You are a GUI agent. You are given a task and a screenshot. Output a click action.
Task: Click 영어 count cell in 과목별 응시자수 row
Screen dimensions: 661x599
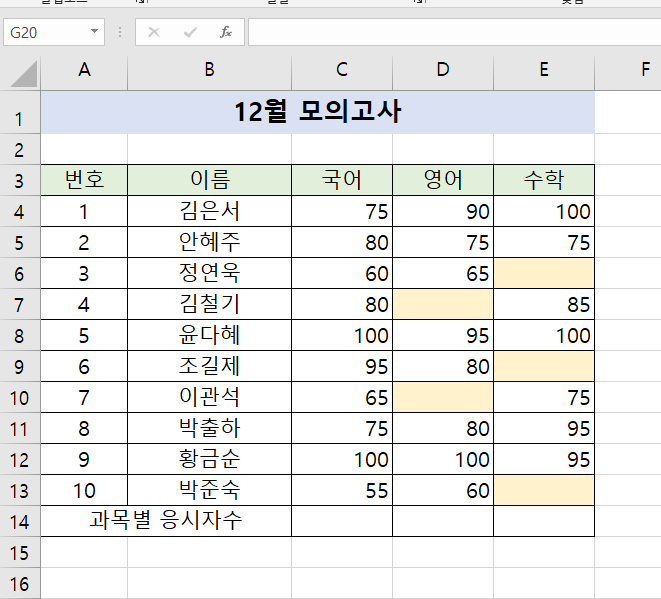(443, 521)
